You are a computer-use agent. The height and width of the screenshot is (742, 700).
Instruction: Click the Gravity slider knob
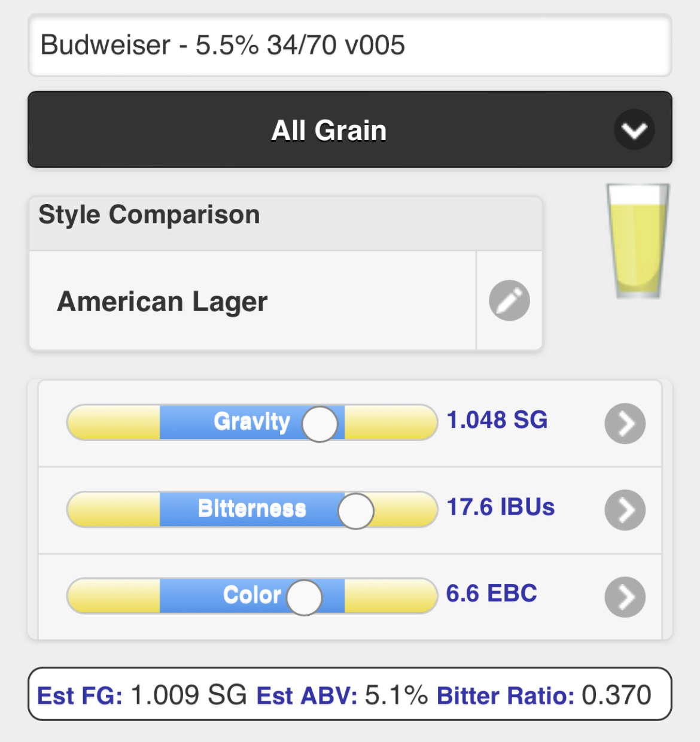[x=319, y=424]
